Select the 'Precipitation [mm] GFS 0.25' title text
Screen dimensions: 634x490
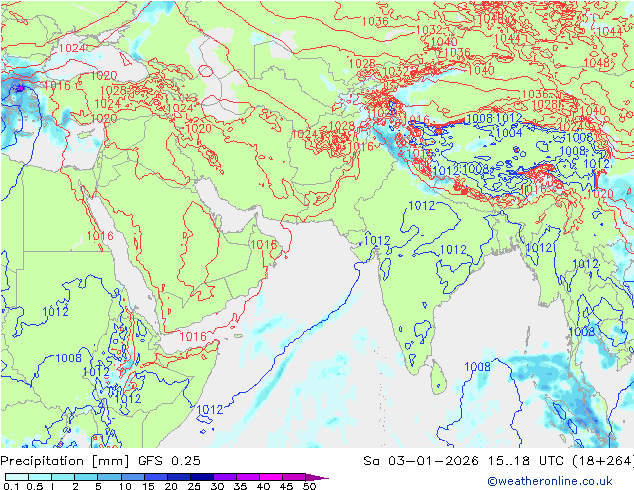tap(100, 461)
